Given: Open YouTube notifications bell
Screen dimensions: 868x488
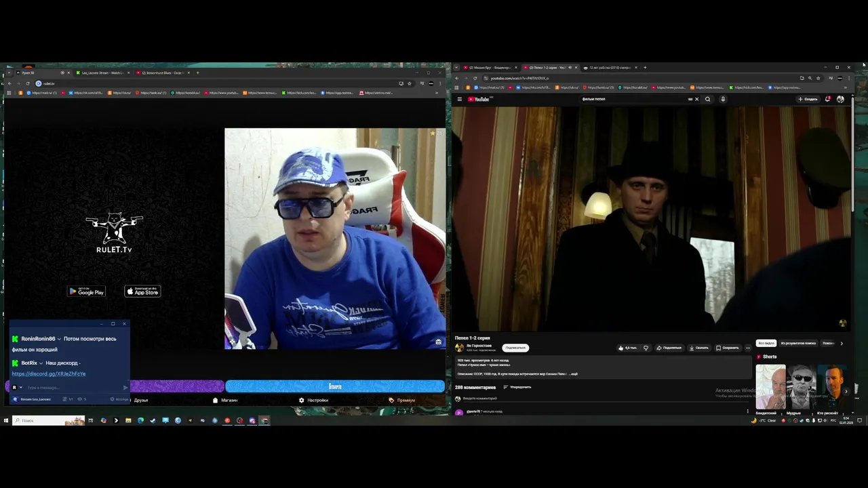Looking at the screenshot, I should [827, 99].
